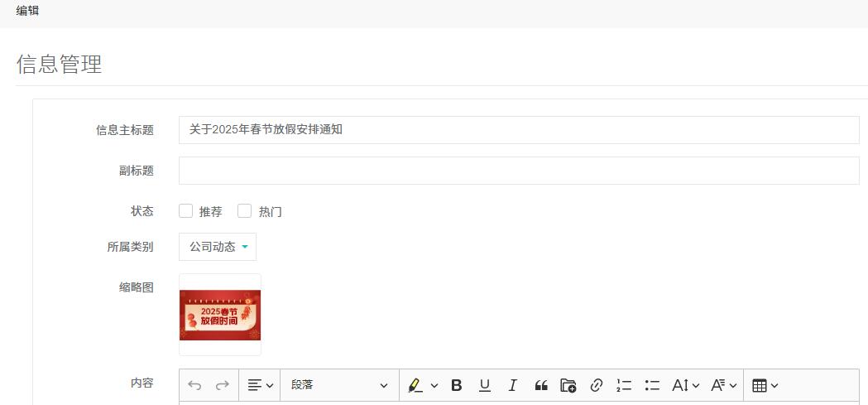Insert a block quote
868x405 pixels.
point(541,385)
